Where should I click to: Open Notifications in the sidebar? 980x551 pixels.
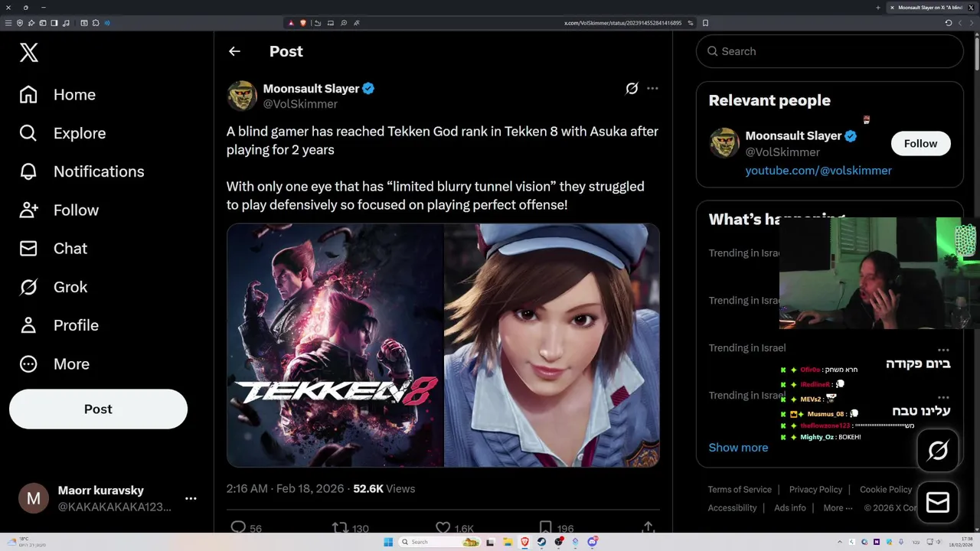tap(81, 171)
